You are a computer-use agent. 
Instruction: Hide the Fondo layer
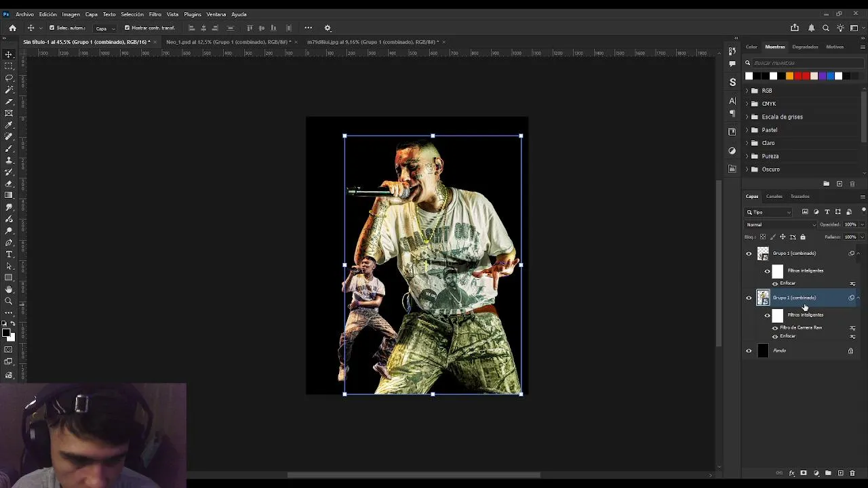pyautogui.click(x=749, y=350)
